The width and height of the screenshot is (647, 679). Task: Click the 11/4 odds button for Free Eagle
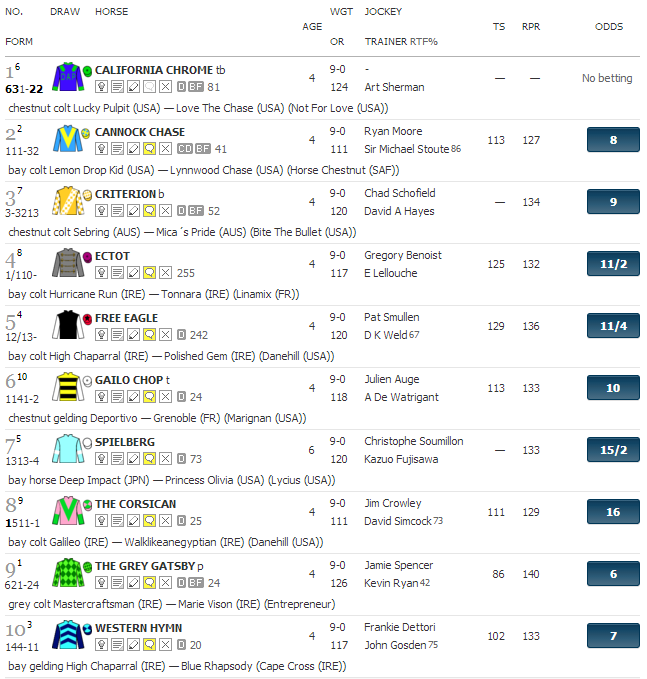pos(613,326)
